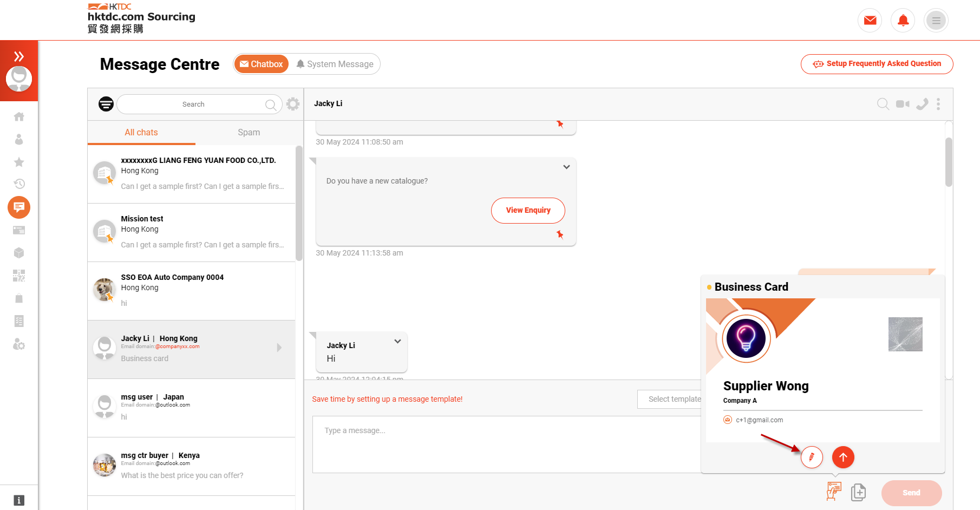The image size is (980, 510).
Task: Click the c+1@gmail.com email on card
Action: 759,420
